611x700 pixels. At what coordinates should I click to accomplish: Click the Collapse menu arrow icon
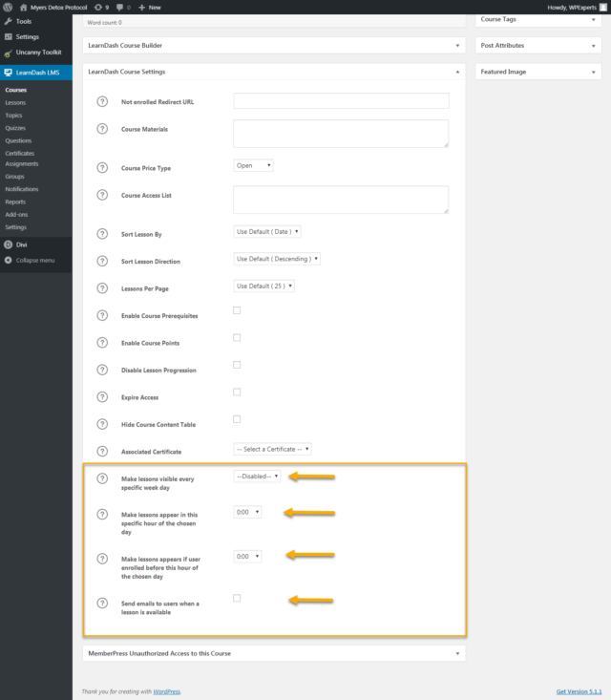(x=8, y=261)
